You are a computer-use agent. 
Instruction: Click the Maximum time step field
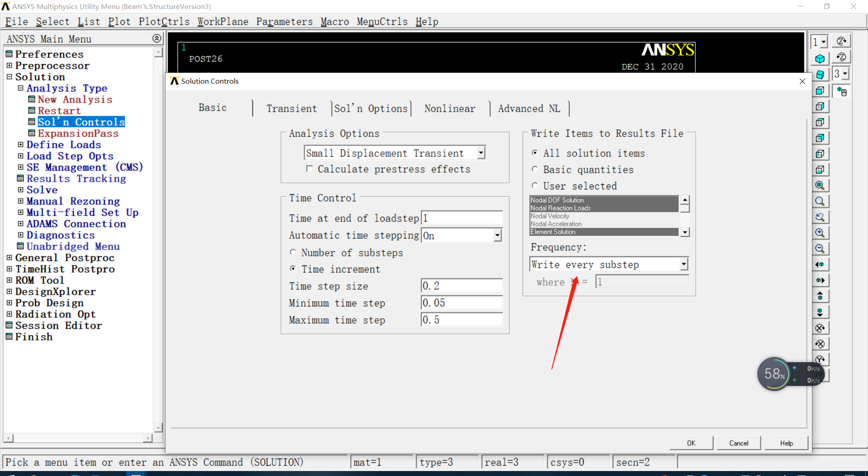[462, 320]
